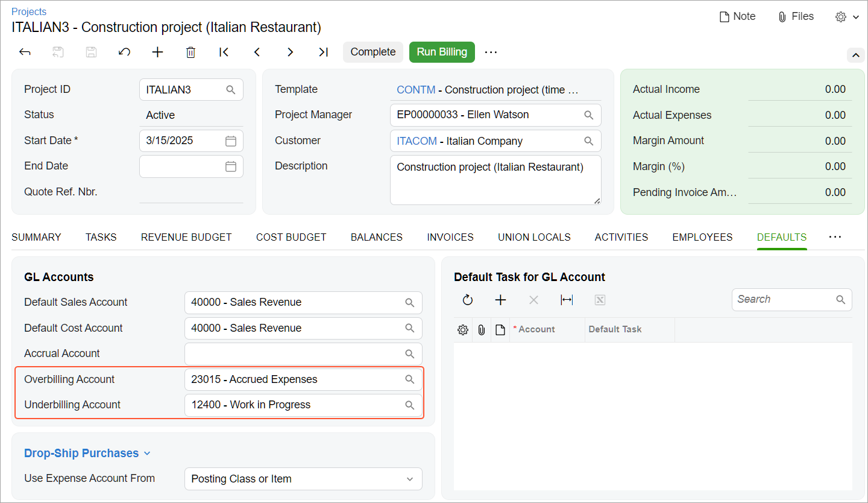
Task: Go to the last record
Action: [x=323, y=52]
